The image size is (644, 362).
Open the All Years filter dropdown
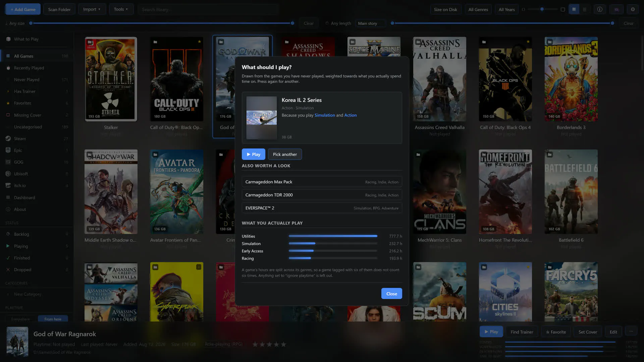tap(506, 9)
